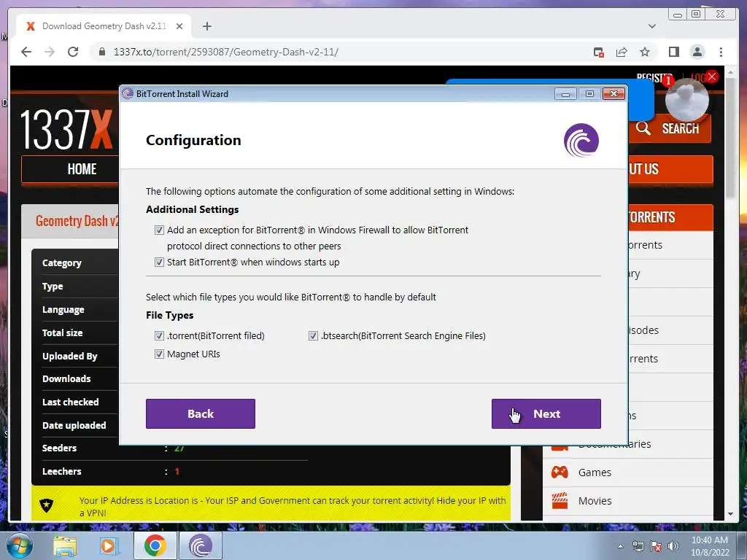Open Chrome three-dot menu

721,52
